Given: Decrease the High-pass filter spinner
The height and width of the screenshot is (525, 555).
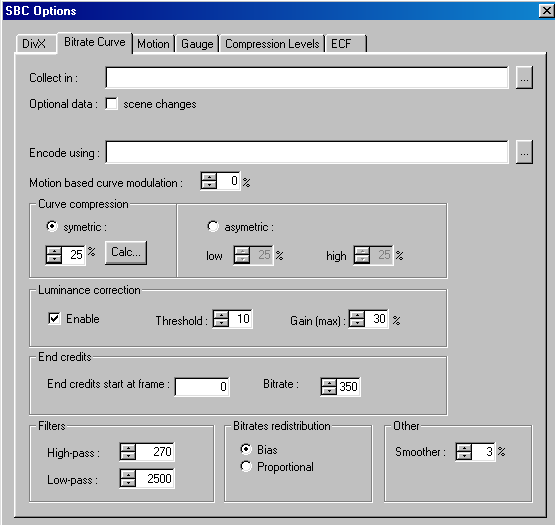Looking at the screenshot, I should pos(128,456).
